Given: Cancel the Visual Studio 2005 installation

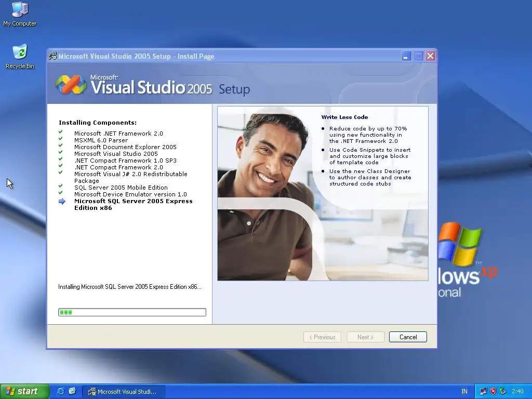Looking at the screenshot, I should click(x=408, y=337).
